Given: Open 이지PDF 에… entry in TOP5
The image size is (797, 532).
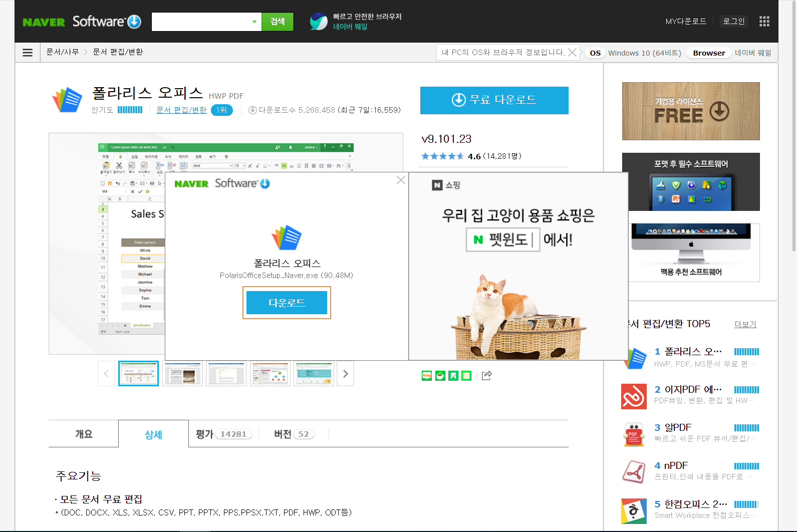Looking at the screenshot, I should [x=693, y=389].
